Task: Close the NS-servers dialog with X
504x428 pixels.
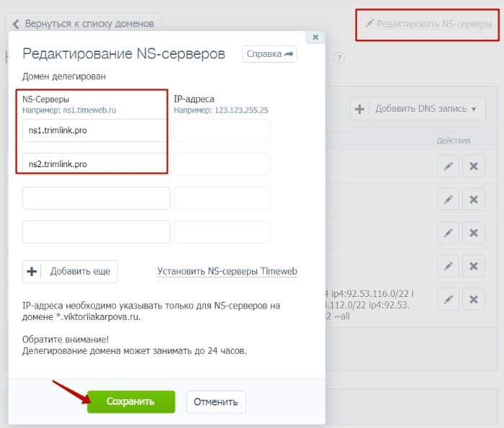Action: [x=315, y=37]
